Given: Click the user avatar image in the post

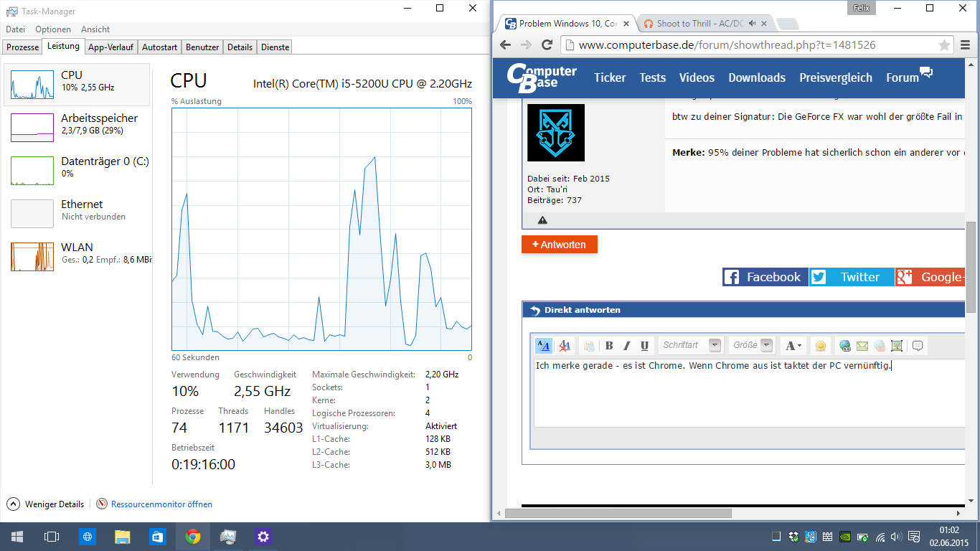Looking at the screenshot, I should click(556, 132).
